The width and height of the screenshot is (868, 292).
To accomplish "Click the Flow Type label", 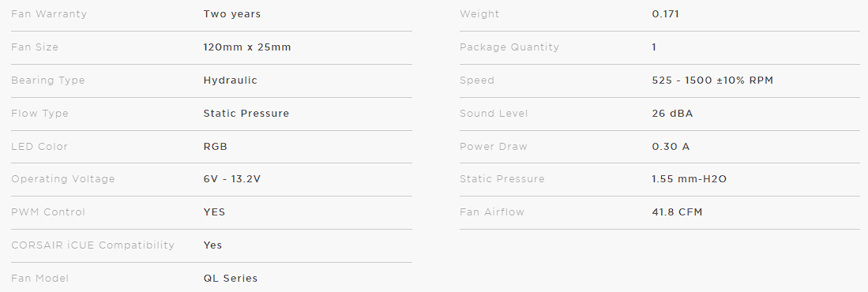I will point(39,114).
